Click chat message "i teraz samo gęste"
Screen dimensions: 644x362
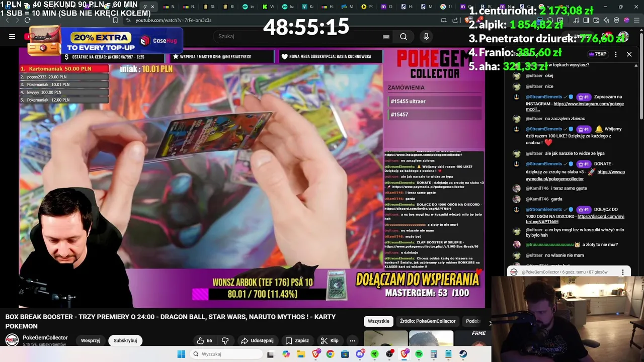[x=569, y=188]
